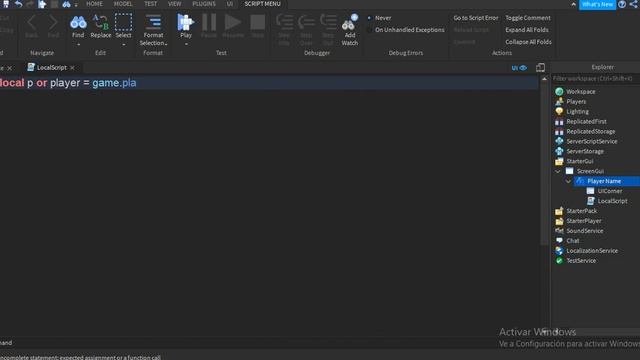Select SoundService in Explorer
Image resolution: width=640 pixels, height=360 pixels.
(x=584, y=231)
